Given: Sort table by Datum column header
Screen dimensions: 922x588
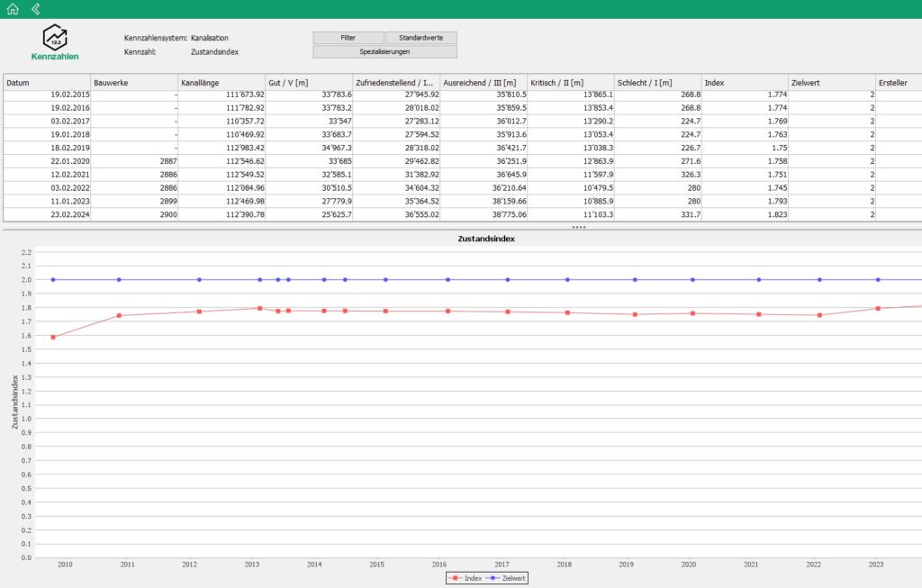Looking at the screenshot, I should (x=47, y=83).
